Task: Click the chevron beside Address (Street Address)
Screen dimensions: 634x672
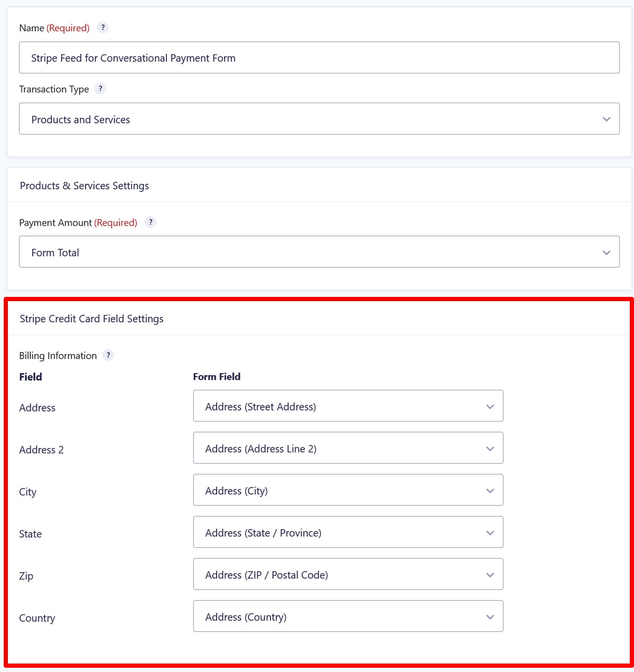Action: (x=490, y=407)
